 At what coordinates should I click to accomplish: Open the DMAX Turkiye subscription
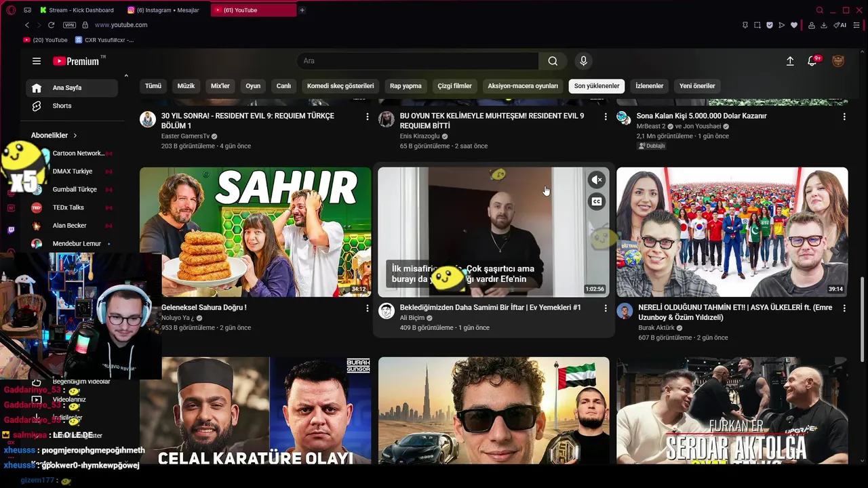point(72,171)
